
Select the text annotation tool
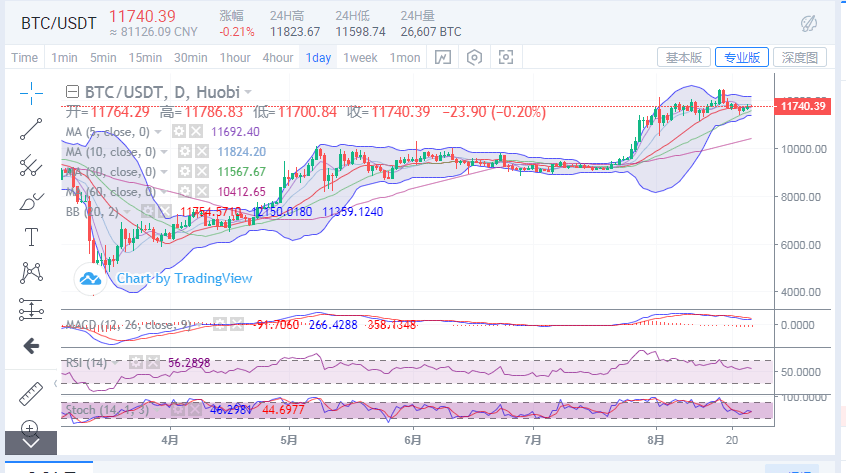pos(31,237)
